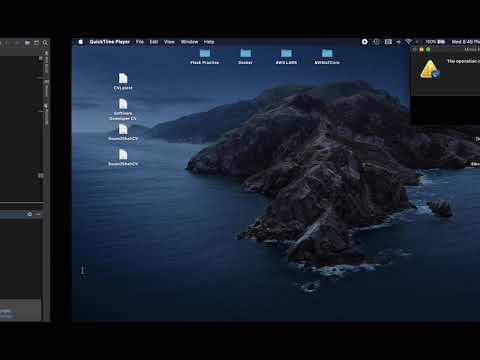Open the File menu
This screenshot has width=480, height=360.
(x=140, y=42)
